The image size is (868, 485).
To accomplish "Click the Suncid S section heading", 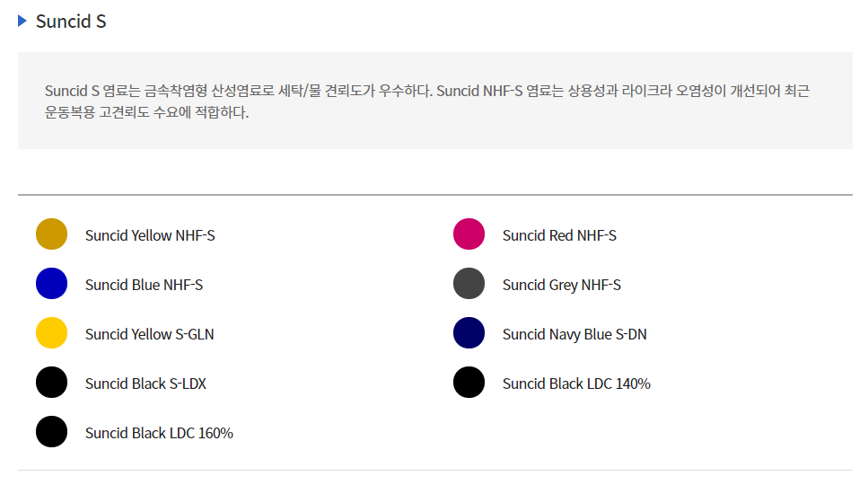I will (x=71, y=21).
